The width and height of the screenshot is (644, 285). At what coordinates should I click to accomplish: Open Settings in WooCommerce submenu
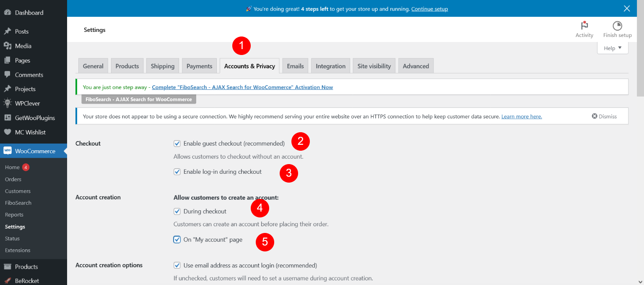15,227
